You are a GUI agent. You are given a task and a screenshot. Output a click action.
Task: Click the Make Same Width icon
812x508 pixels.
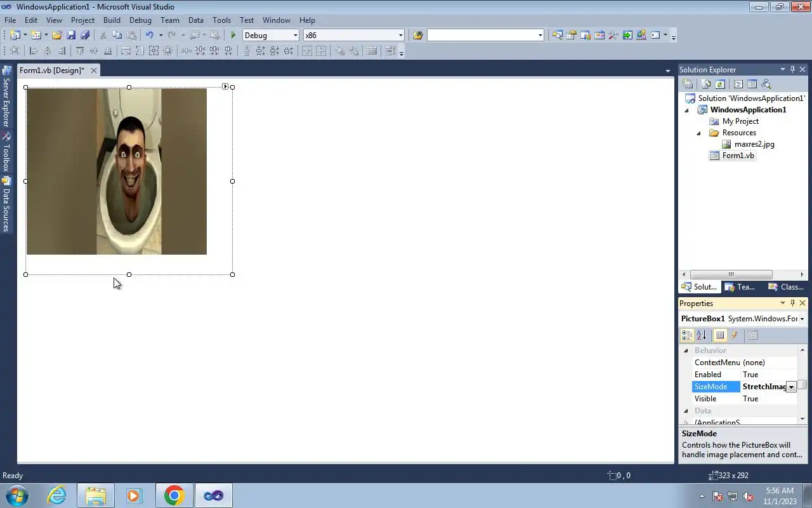point(126,51)
